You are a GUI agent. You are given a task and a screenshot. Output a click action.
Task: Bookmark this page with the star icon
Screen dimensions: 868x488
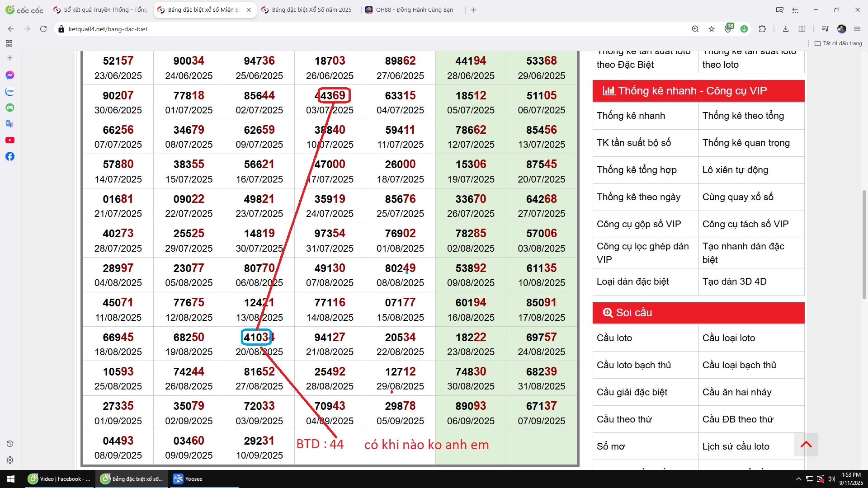[x=712, y=29]
